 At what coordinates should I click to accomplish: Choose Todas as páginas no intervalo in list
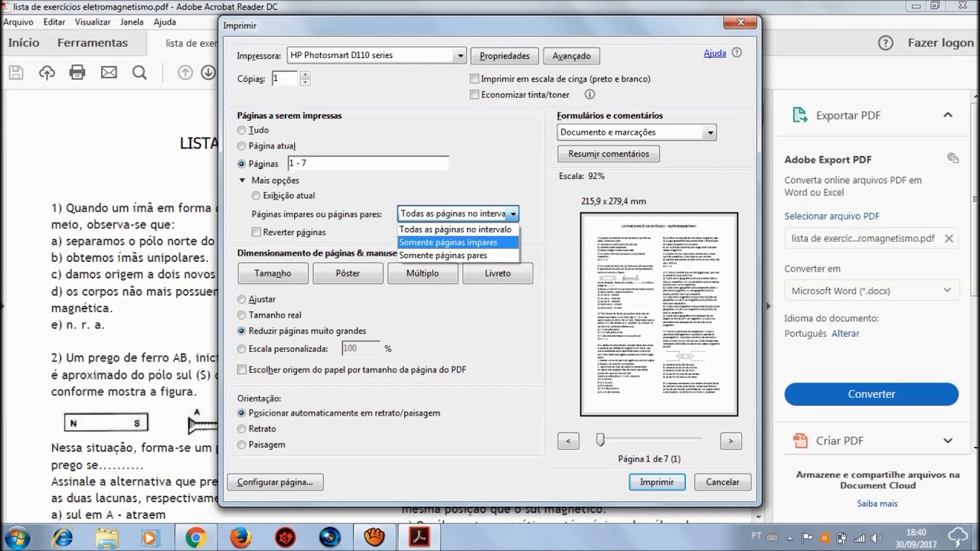[x=459, y=230]
